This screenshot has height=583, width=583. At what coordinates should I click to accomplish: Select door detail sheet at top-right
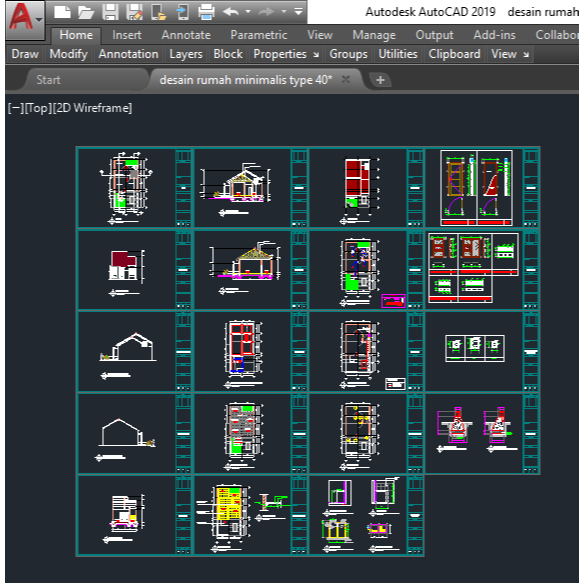pyautogui.click(x=482, y=188)
